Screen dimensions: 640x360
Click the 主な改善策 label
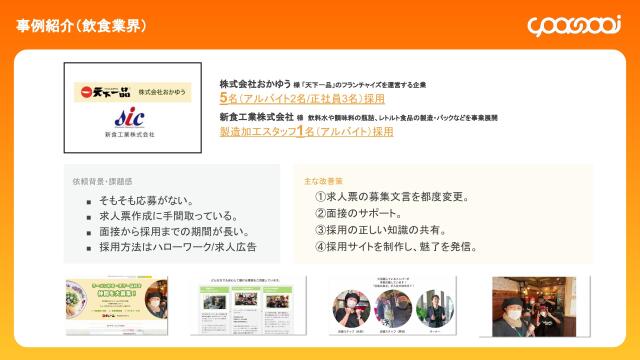coord(323,181)
